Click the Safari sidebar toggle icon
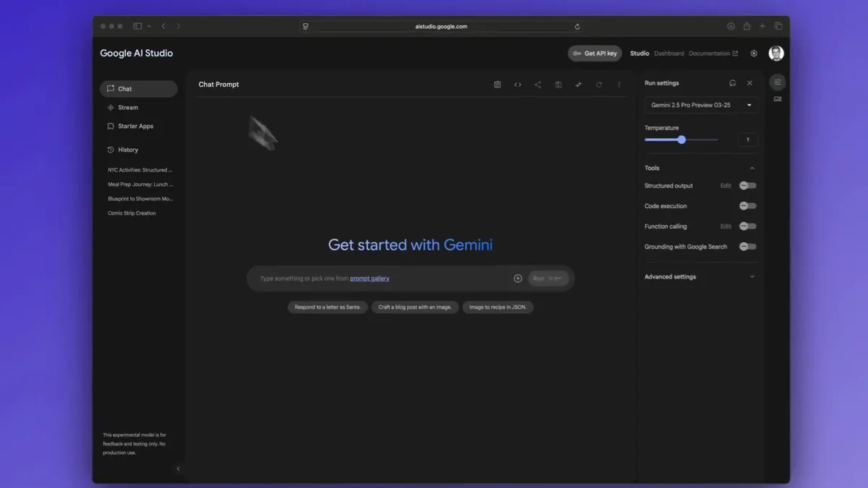The width and height of the screenshot is (868, 488). pos(137,26)
